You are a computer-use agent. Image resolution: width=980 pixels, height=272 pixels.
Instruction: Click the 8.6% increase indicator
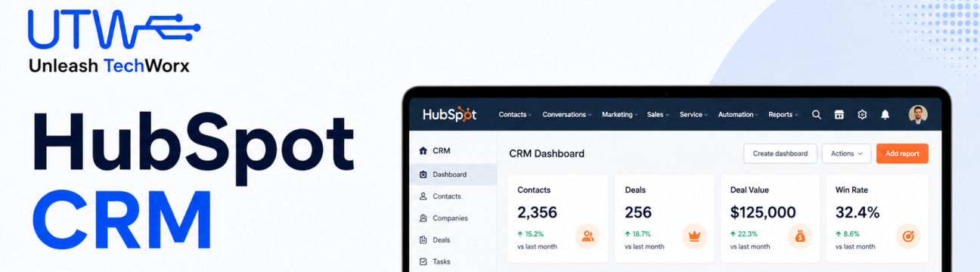[x=847, y=234]
